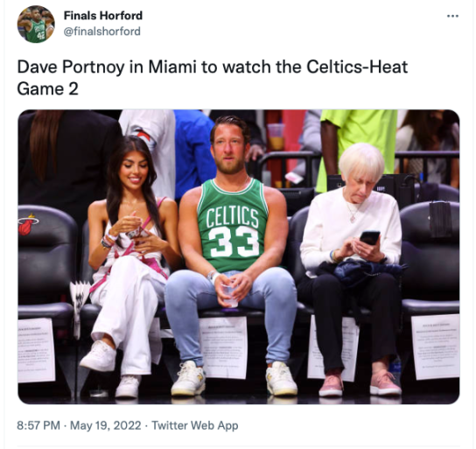The width and height of the screenshot is (476, 449).
Task: Open the 8:57 PM timestamp link
Action: [38, 425]
